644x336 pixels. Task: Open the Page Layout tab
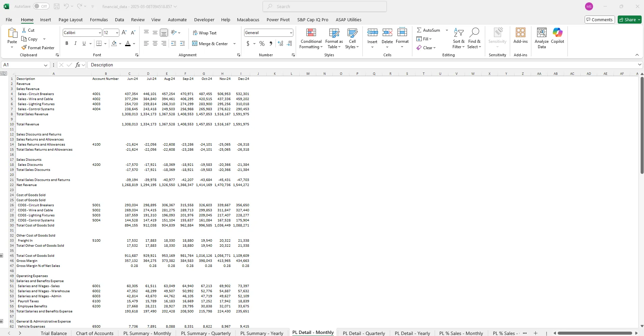70,20
